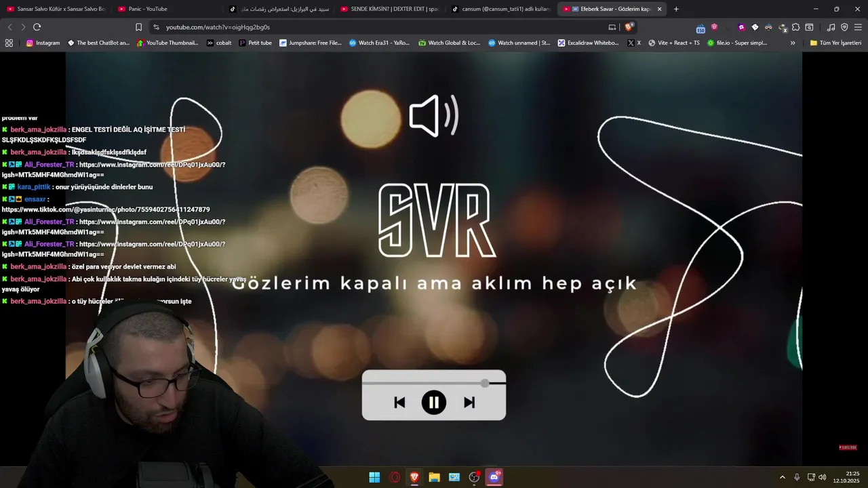Open the Brave hamburger main menu
Viewport: 868px width, 488px height.
coord(858,27)
